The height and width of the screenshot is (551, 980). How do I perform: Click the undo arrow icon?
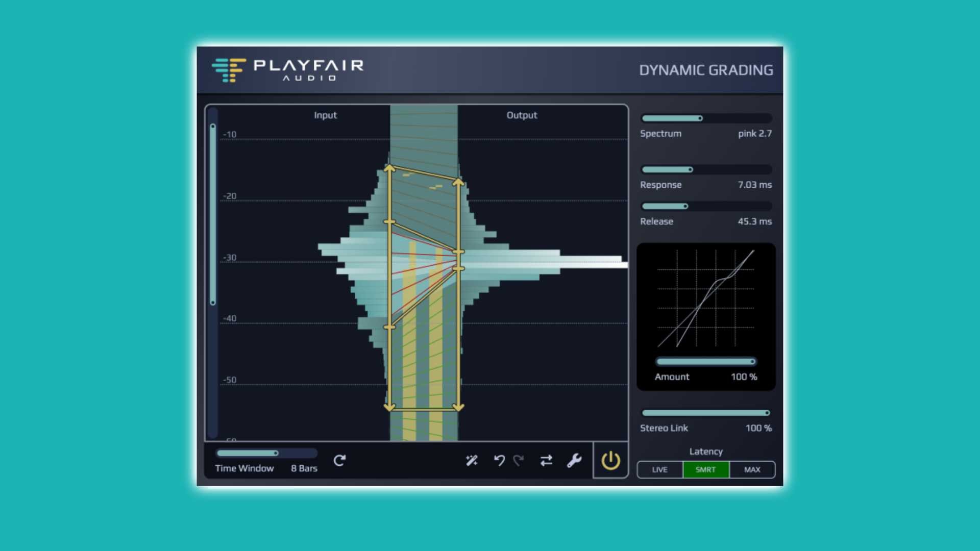(x=499, y=461)
